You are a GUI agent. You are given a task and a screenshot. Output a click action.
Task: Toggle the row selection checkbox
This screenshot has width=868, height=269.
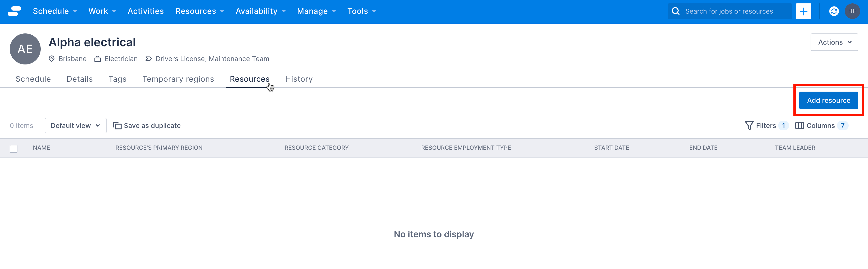[x=14, y=148]
